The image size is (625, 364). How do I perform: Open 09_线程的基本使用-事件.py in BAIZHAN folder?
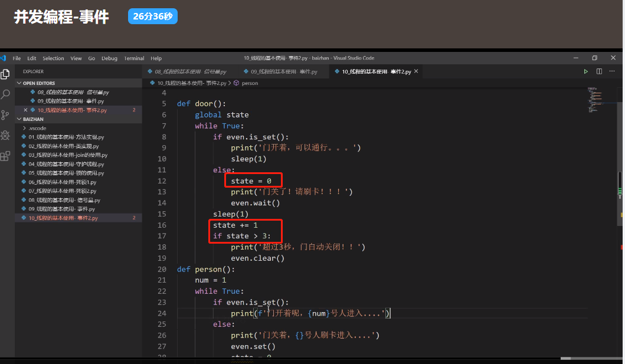pos(78,209)
